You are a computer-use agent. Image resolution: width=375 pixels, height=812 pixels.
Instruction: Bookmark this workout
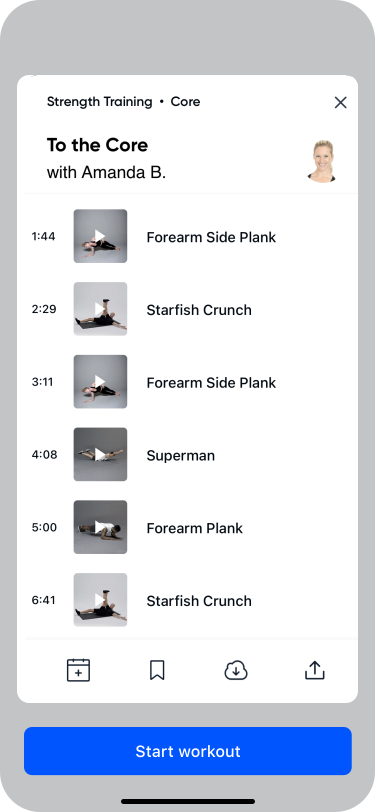157,670
